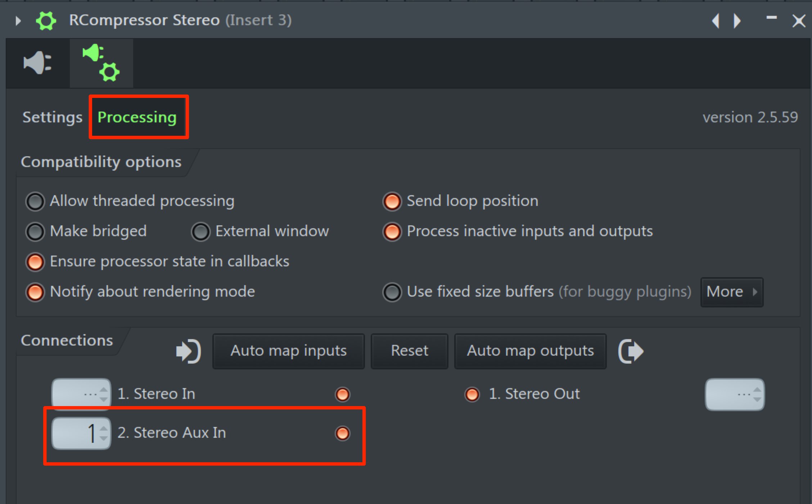Click Auto map inputs button
This screenshot has width=812, height=504.
289,351
